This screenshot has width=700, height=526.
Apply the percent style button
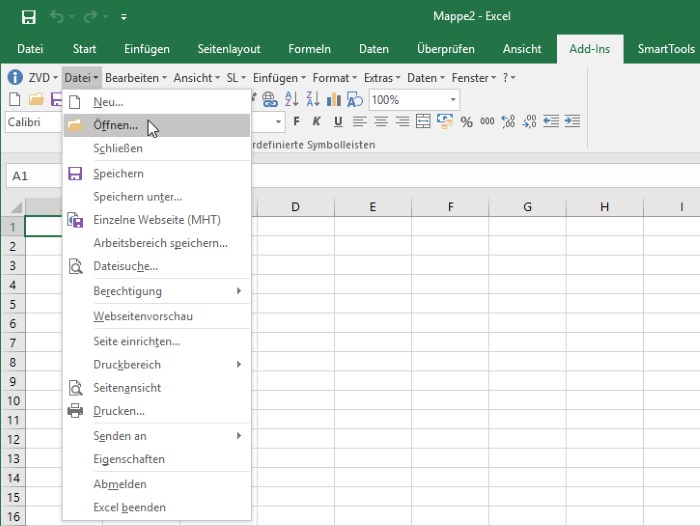click(467, 122)
